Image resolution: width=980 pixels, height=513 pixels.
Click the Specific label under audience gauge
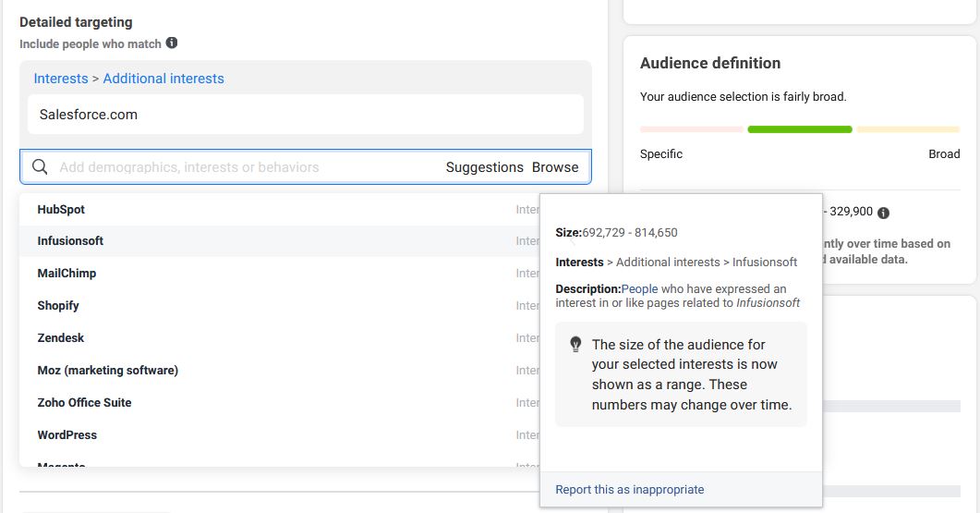tap(661, 153)
